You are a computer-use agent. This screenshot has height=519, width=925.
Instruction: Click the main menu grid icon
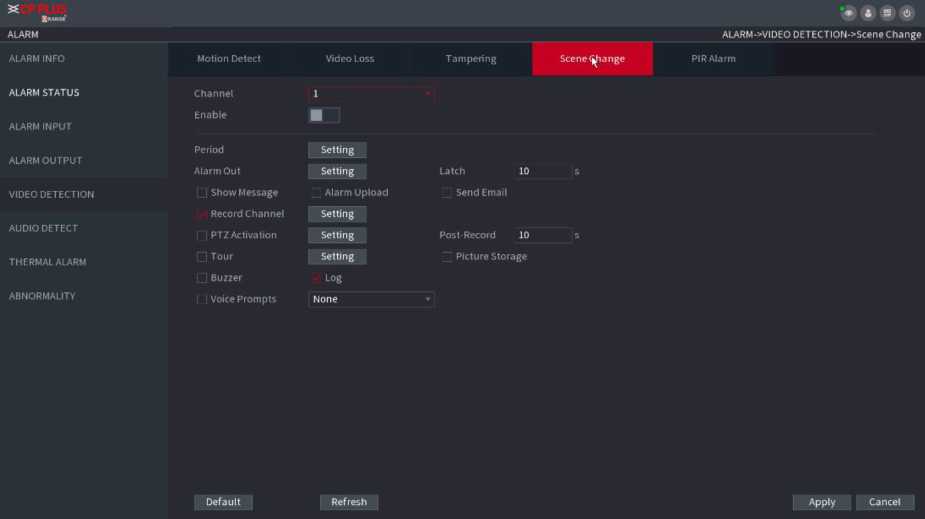point(887,13)
